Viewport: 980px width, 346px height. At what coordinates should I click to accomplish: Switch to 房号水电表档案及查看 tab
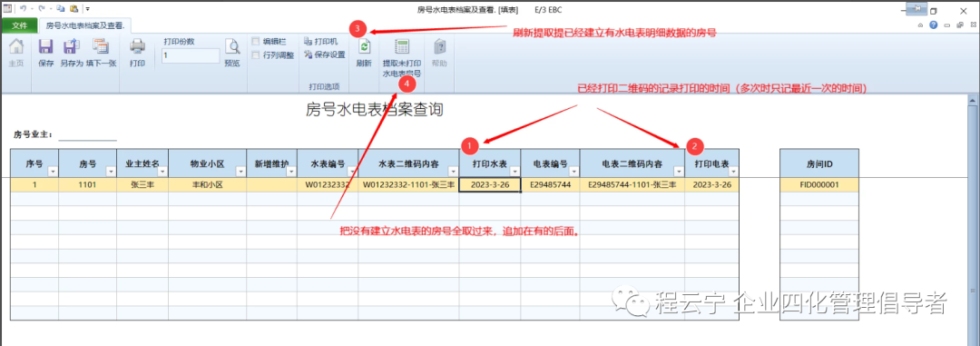(85, 25)
